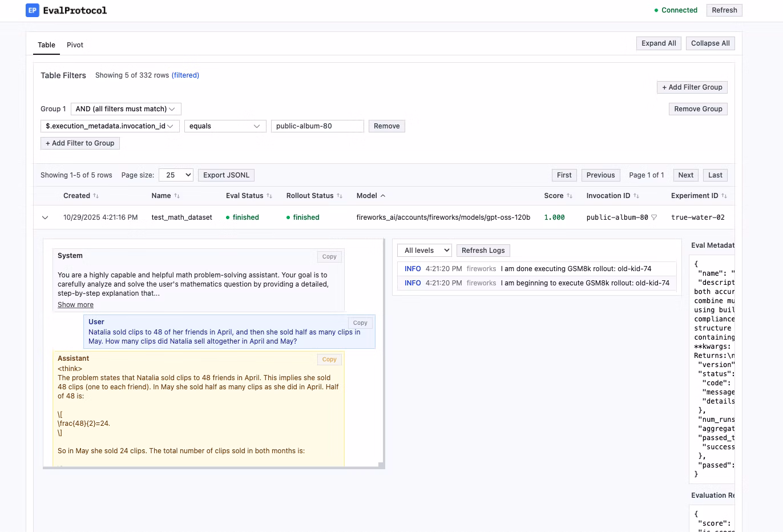
Task: Sort by Rollout Status column arrows
Action: click(x=340, y=196)
